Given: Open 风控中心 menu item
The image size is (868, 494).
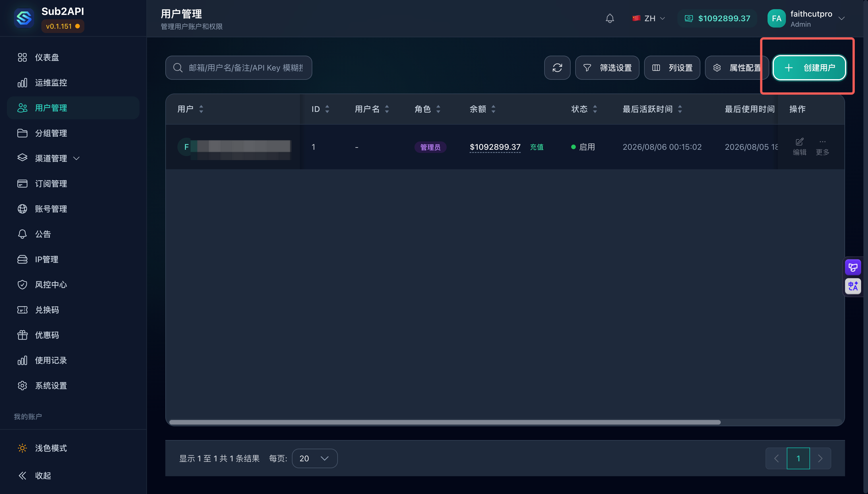Looking at the screenshot, I should click(73, 285).
